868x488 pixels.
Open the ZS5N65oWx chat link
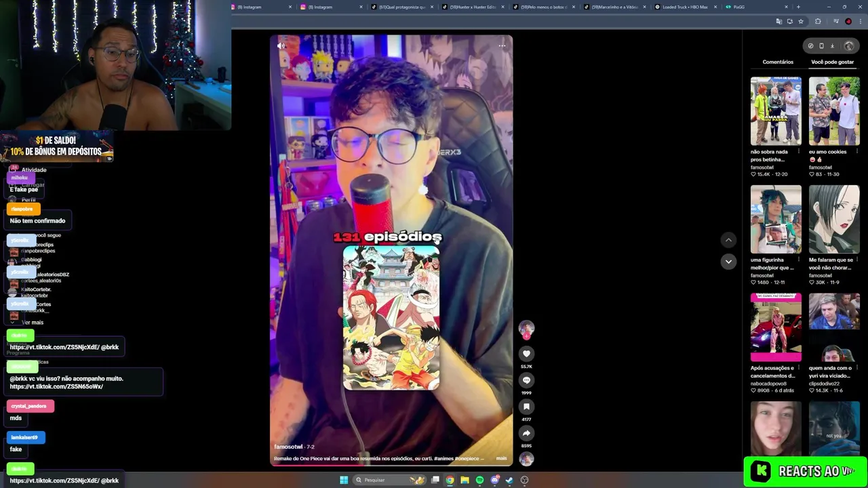(56, 386)
